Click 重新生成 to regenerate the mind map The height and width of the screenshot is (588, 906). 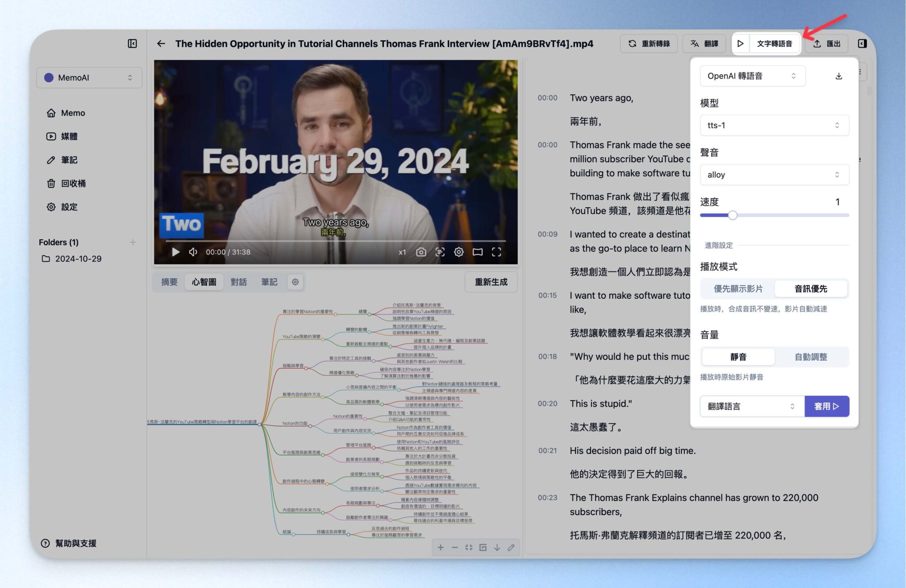tap(491, 282)
